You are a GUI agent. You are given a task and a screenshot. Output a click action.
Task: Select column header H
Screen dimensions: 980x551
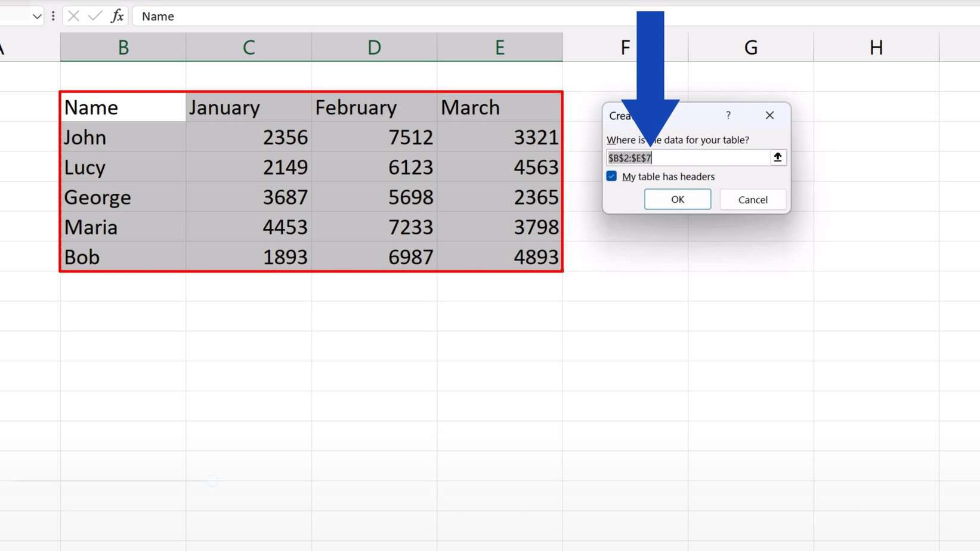click(x=875, y=47)
